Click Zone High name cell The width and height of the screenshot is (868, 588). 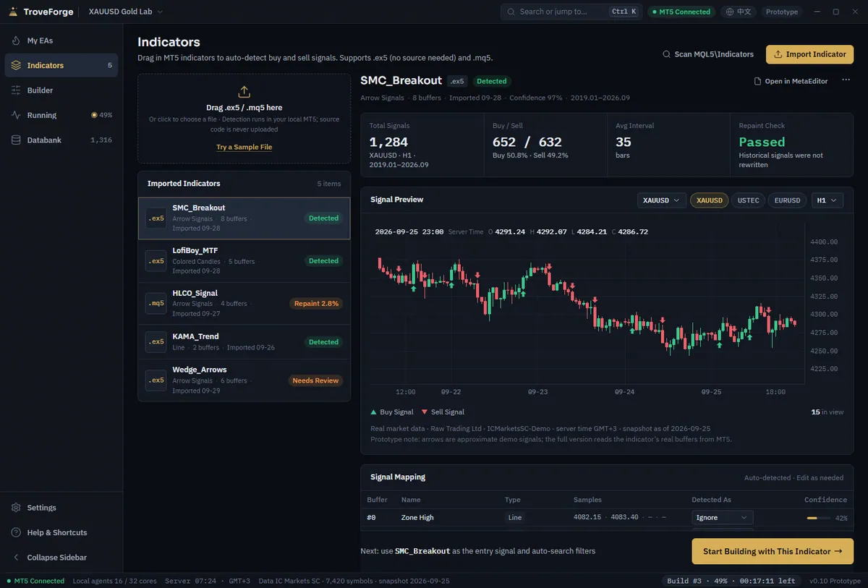coord(417,518)
